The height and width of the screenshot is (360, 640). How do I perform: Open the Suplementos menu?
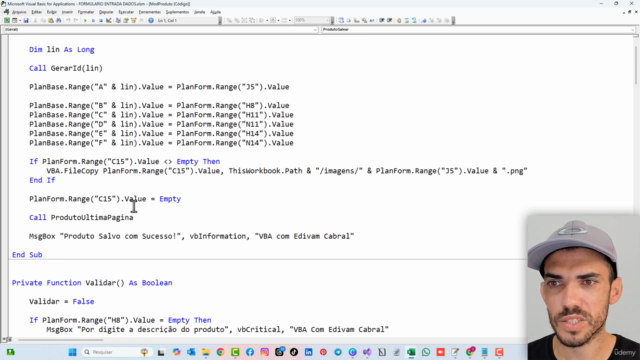click(177, 12)
